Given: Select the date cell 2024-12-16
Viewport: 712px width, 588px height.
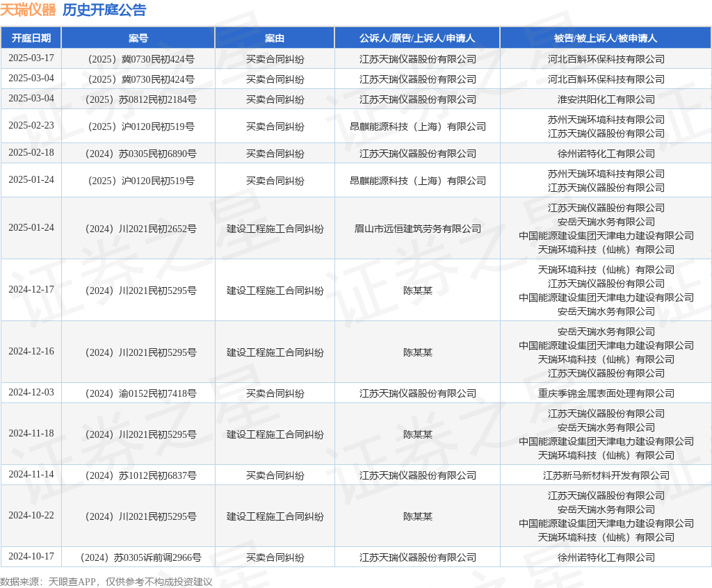Looking at the screenshot, I should tap(31, 352).
